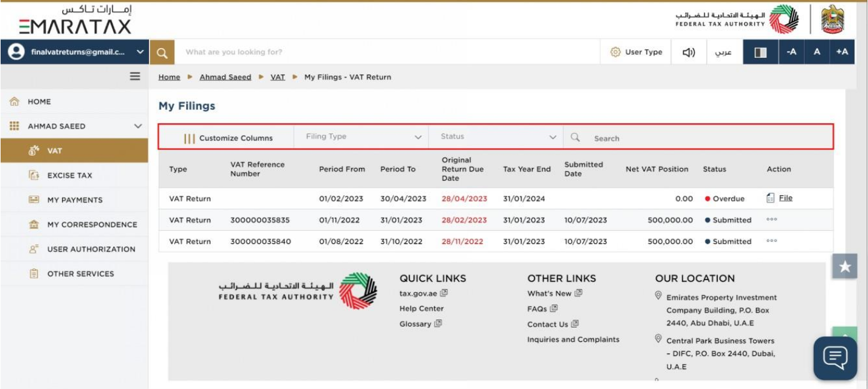Open What's New link

tap(554, 294)
